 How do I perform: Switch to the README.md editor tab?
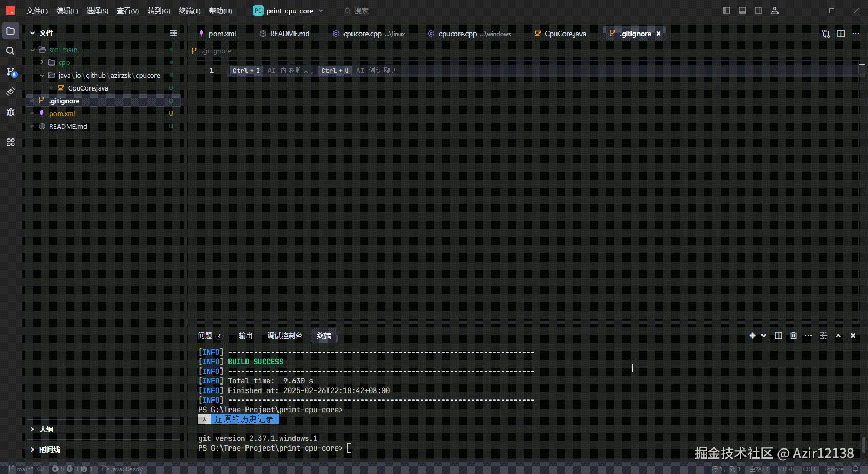click(284, 34)
